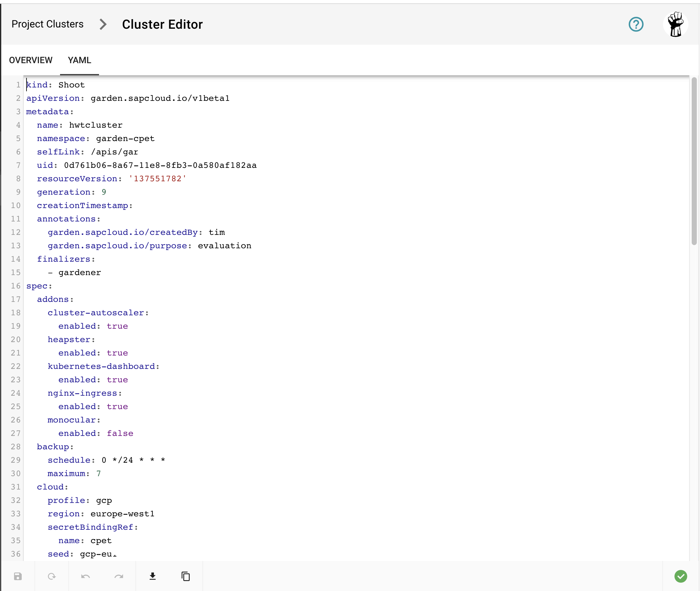
Task: Open the user avatar with the fist logo
Action: point(675,24)
